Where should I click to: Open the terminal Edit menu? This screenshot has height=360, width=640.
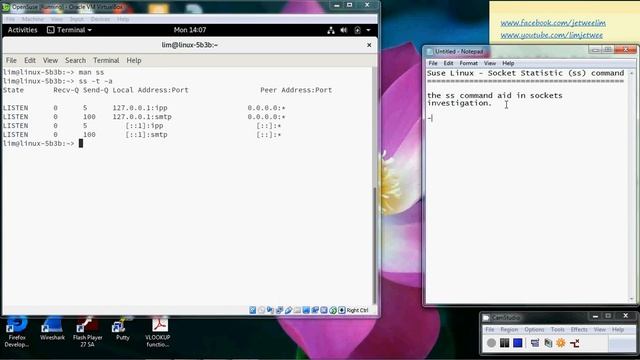(x=30, y=60)
